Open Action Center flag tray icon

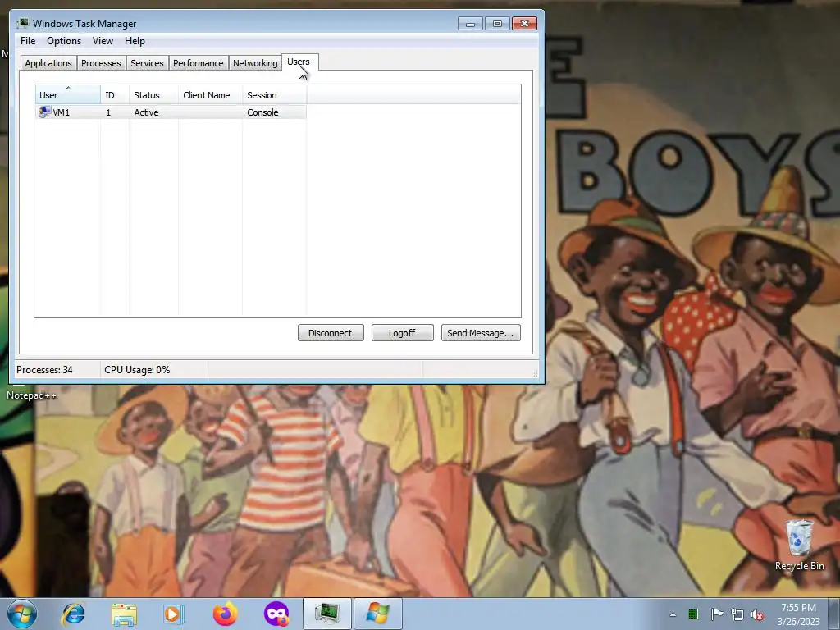[716, 614]
